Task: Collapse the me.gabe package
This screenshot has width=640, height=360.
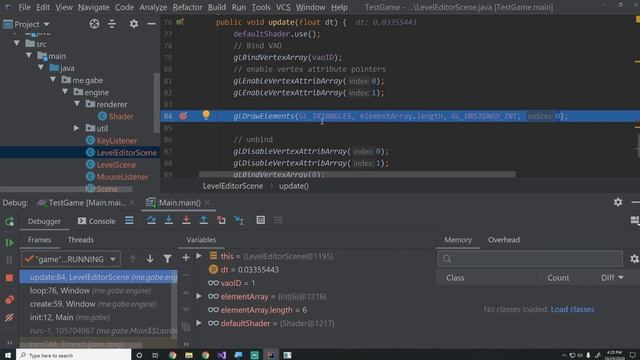Action: (x=53, y=79)
